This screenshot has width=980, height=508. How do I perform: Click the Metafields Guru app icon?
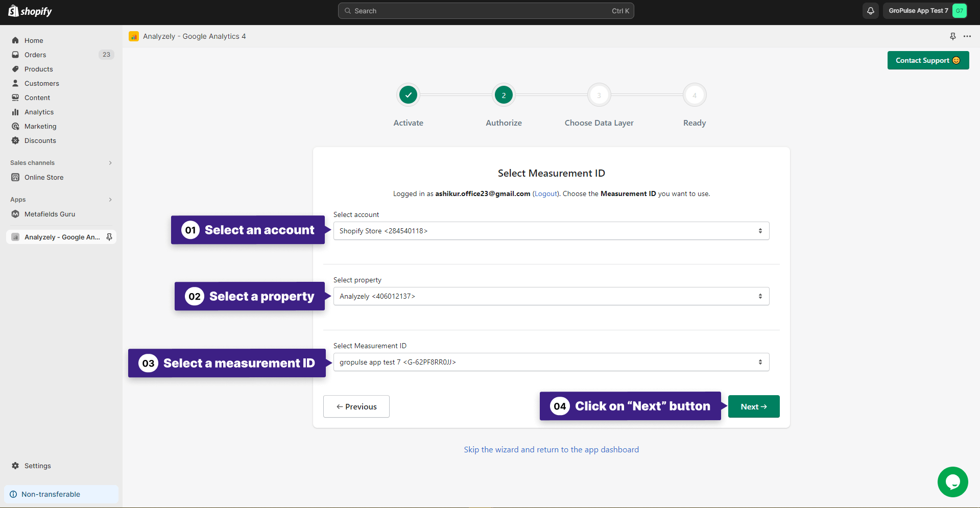click(x=15, y=214)
